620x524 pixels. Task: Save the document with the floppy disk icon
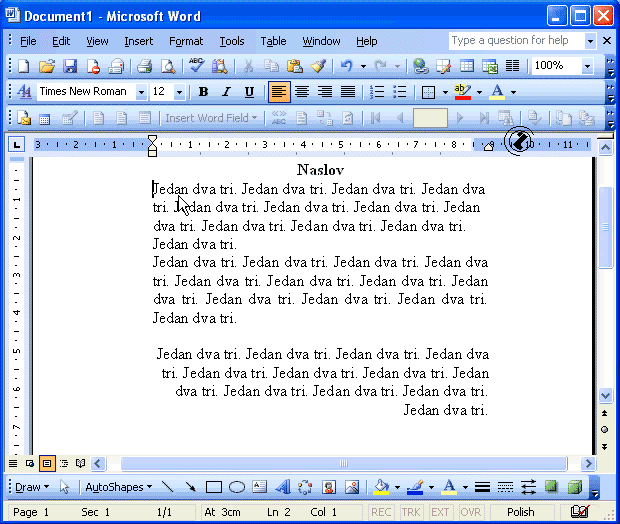tap(70, 66)
